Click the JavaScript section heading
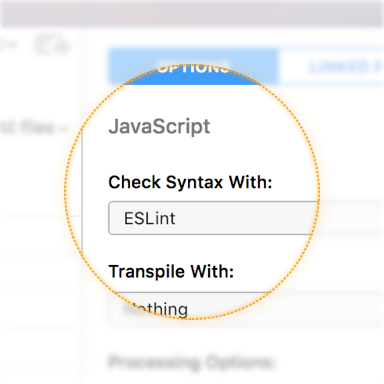This screenshot has width=384, height=384. [x=159, y=127]
